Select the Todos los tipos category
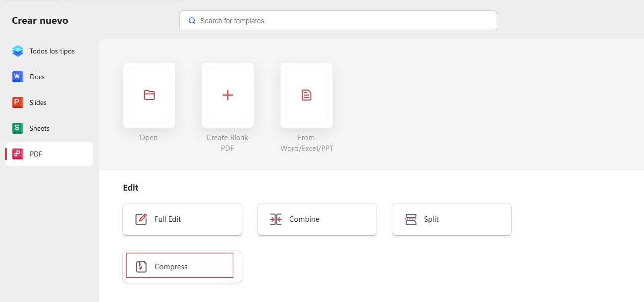 (49, 51)
